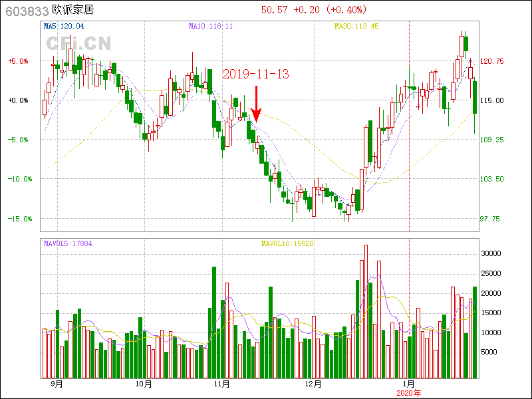Select the MA30:113.45 indicator label
The image size is (532, 399).
356,26
